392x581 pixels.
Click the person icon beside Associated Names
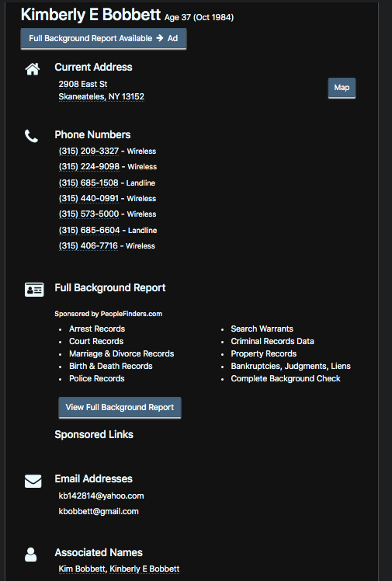31,555
